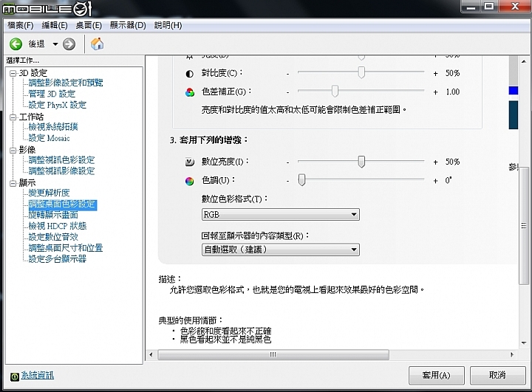Viewport: 532px width, 392px height.
Task: Click the 後退 back label
Action: click(x=36, y=44)
